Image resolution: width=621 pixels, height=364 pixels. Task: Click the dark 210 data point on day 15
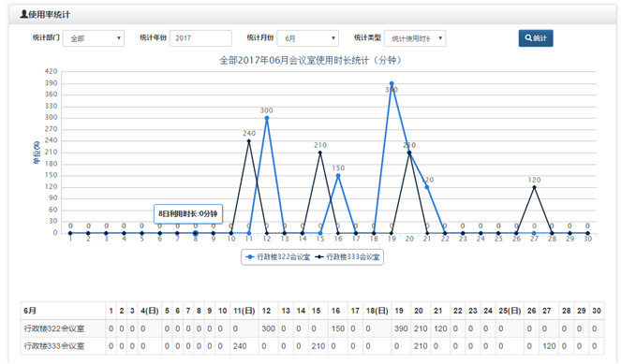coord(320,153)
